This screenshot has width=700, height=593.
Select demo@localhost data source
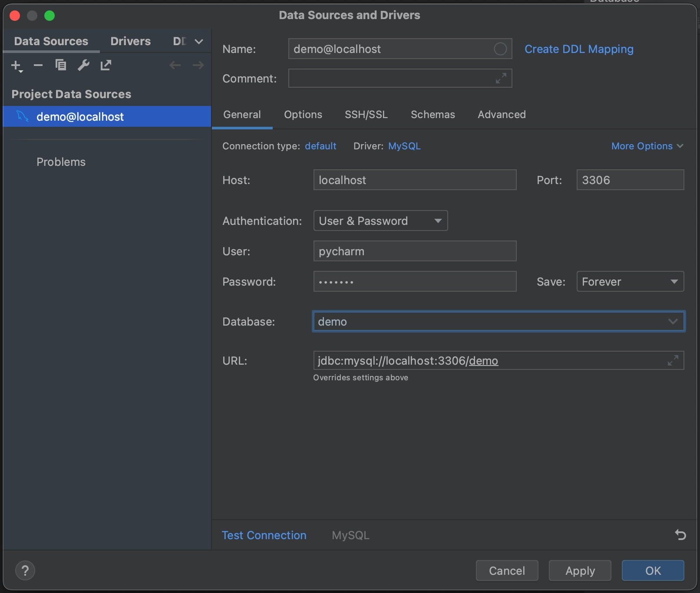coord(107,116)
